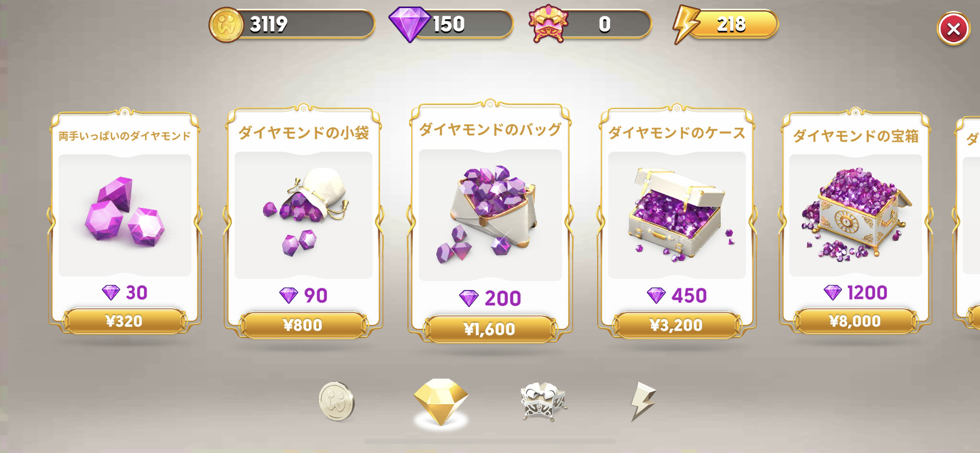This screenshot has width=980, height=453.
Task: Select the diamond bag image
Action: coord(490,215)
